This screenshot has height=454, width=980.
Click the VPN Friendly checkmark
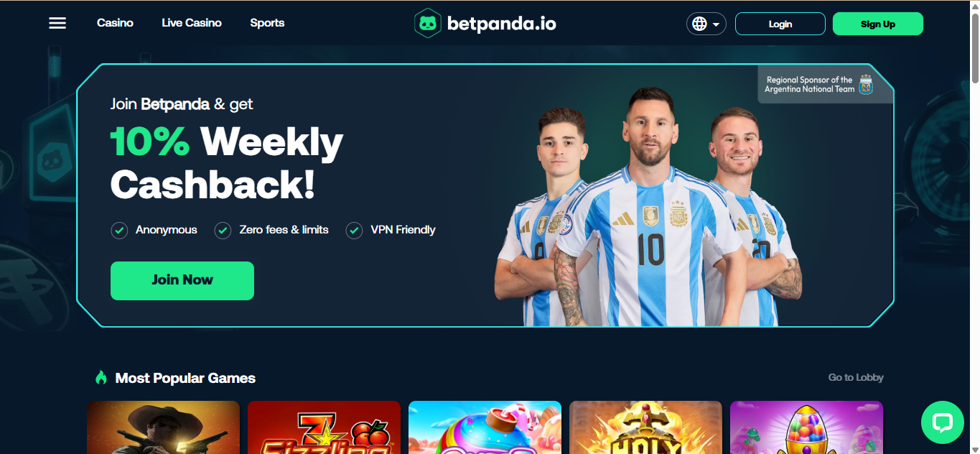click(354, 231)
